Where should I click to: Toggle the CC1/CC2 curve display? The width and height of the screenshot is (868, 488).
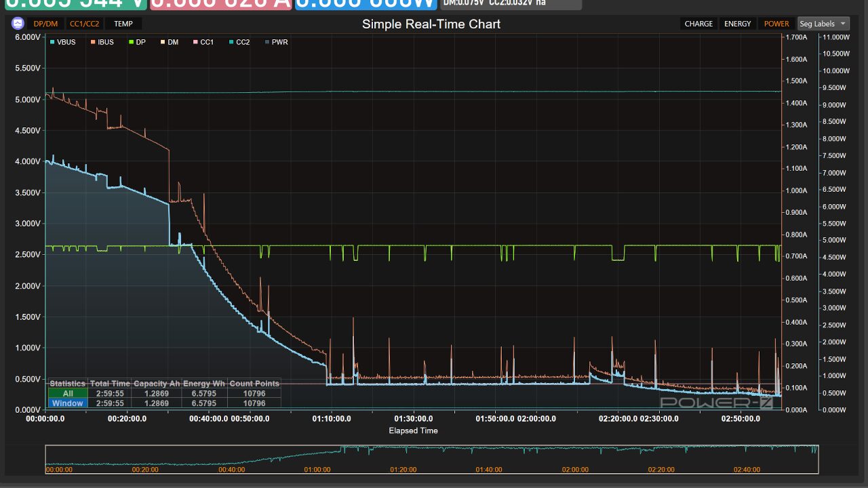(x=85, y=24)
